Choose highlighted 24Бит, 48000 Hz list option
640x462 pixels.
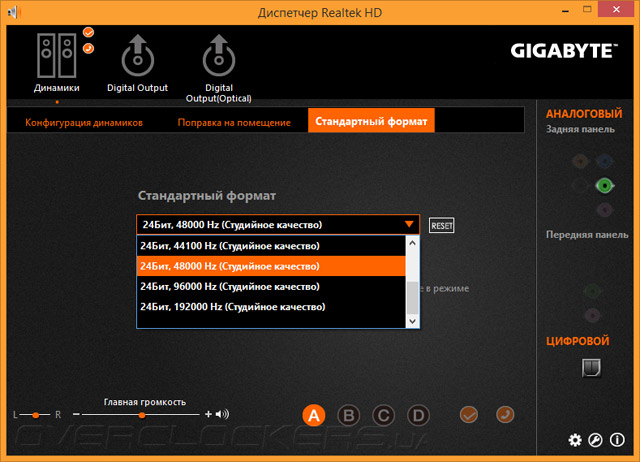(x=271, y=266)
